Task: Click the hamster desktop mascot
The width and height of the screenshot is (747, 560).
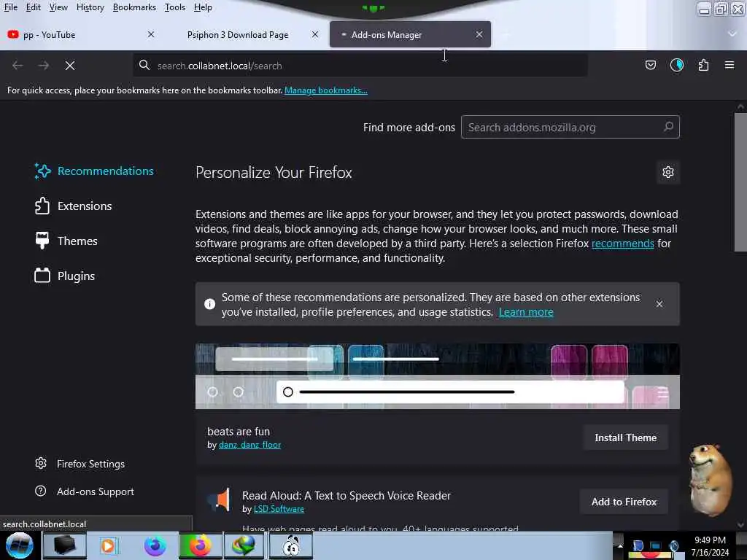Action: [x=710, y=480]
